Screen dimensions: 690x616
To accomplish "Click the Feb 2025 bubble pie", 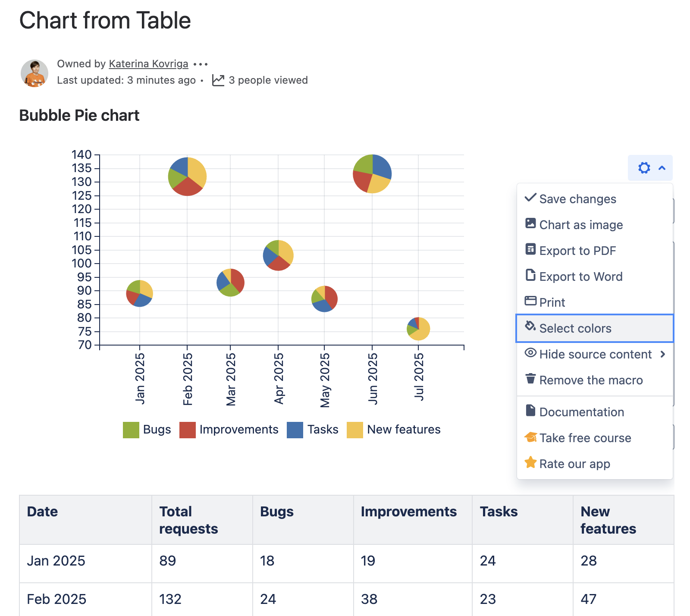I will tap(187, 176).
